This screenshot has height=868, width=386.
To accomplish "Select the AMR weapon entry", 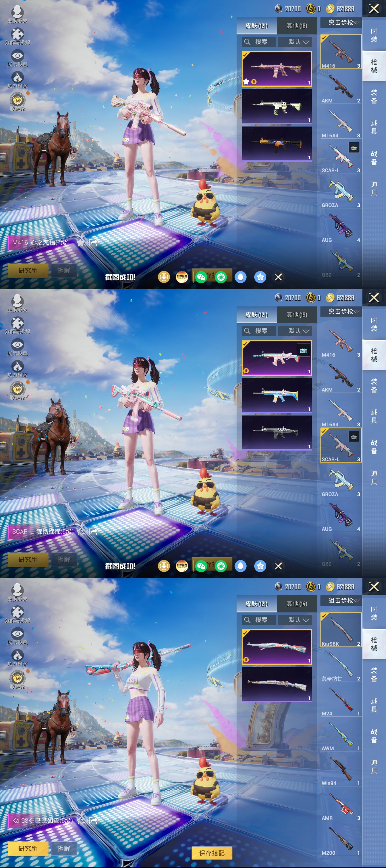I will pos(341,804).
